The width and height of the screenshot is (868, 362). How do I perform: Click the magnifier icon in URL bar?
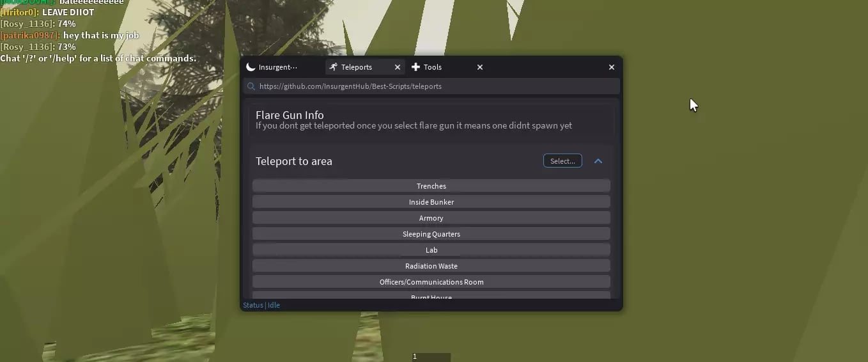pyautogui.click(x=251, y=86)
